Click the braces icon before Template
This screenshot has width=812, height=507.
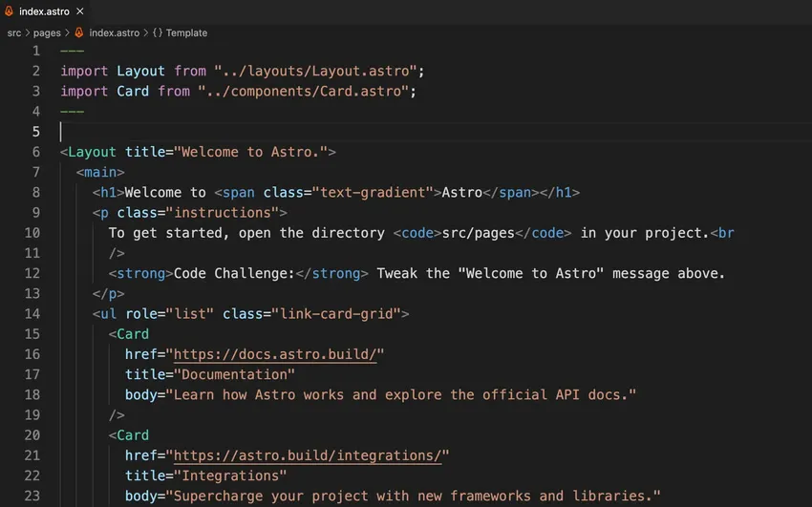(x=158, y=32)
